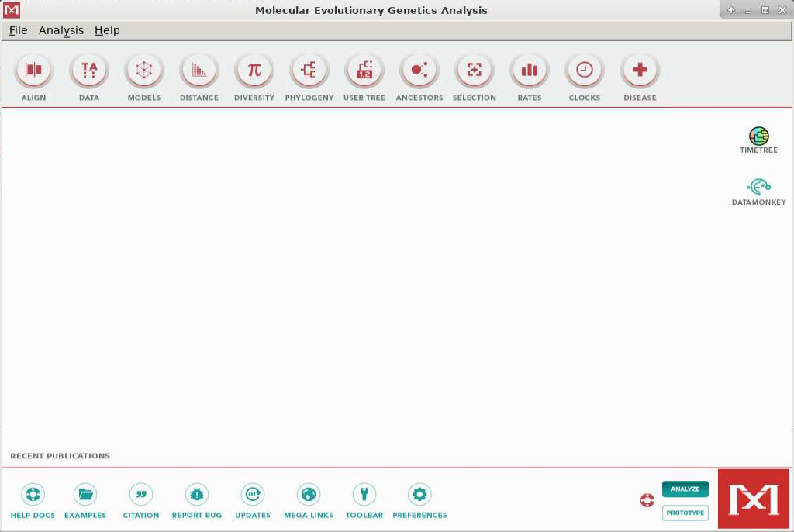
Task: Click the ANALYZE button
Action: coord(685,489)
